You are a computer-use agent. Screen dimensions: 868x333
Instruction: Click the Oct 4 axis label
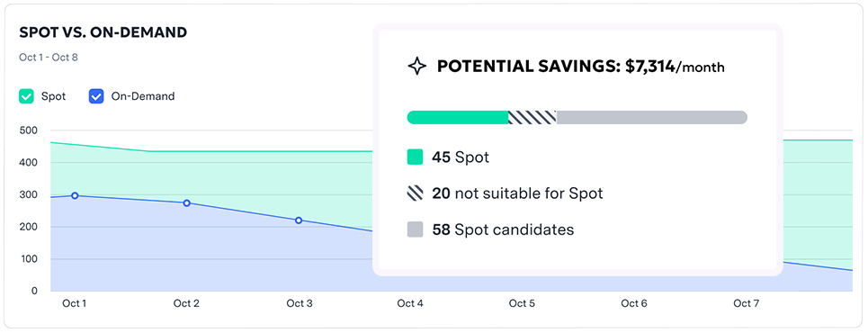[410, 303]
